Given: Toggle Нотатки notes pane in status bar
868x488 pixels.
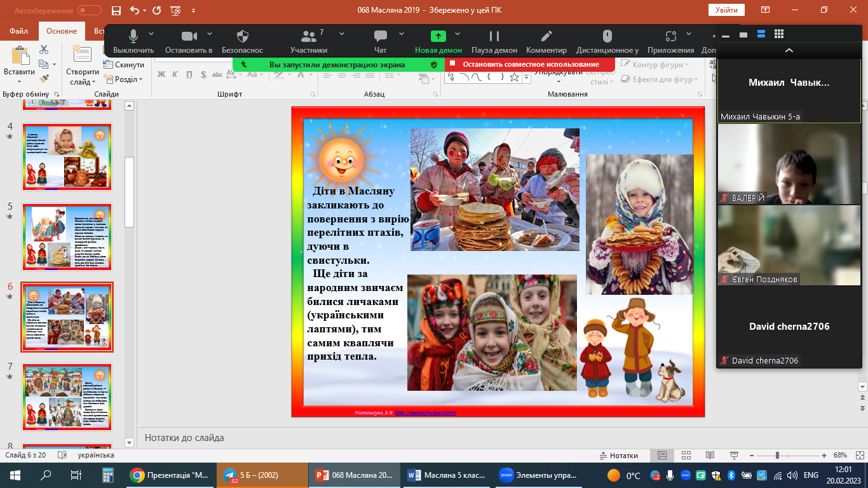Looking at the screenshot, I should pos(619,456).
